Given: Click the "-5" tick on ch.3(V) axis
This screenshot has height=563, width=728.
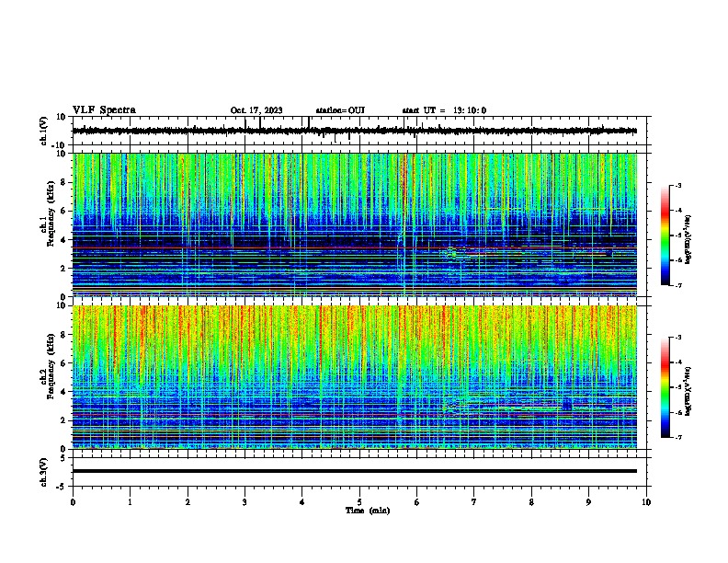Looking at the screenshot, I should [63, 487].
